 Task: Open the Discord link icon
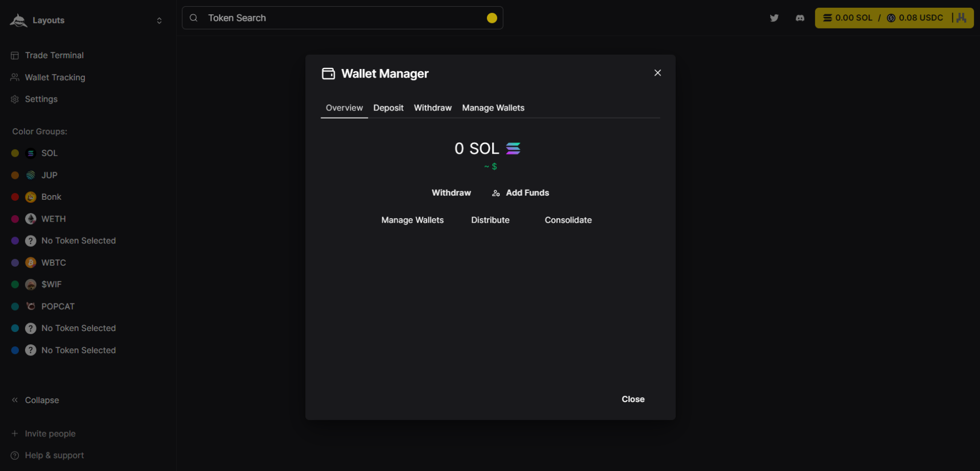click(x=800, y=18)
